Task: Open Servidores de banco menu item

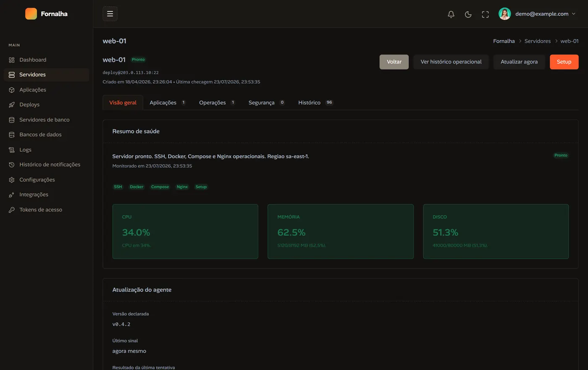Action: click(x=46, y=120)
